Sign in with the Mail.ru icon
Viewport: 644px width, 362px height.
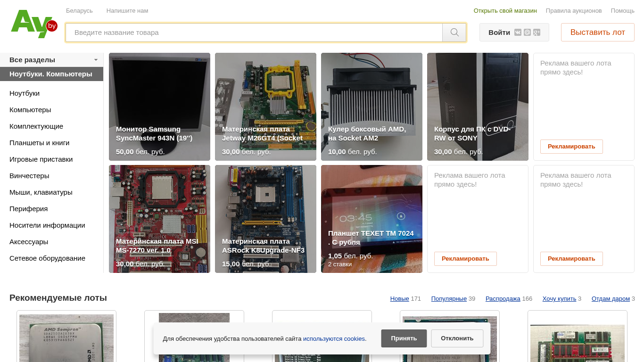527,33
